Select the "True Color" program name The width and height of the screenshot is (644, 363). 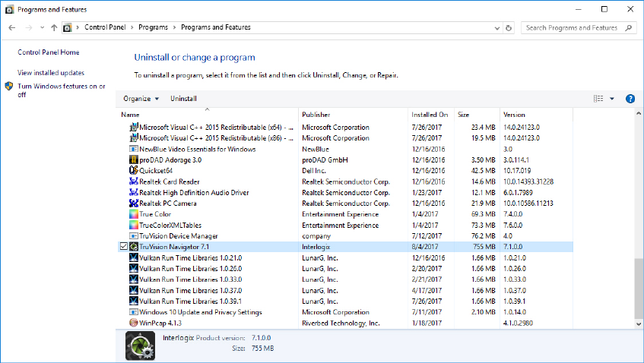155,213
